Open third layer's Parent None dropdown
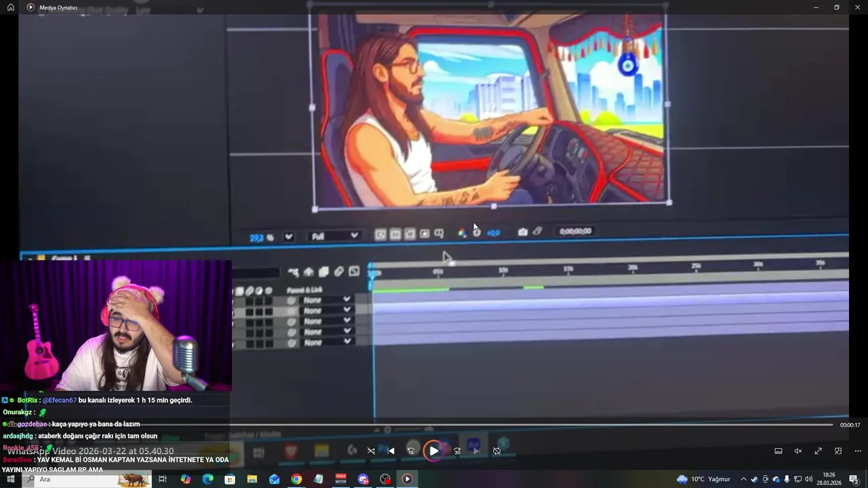 pyautogui.click(x=326, y=321)
